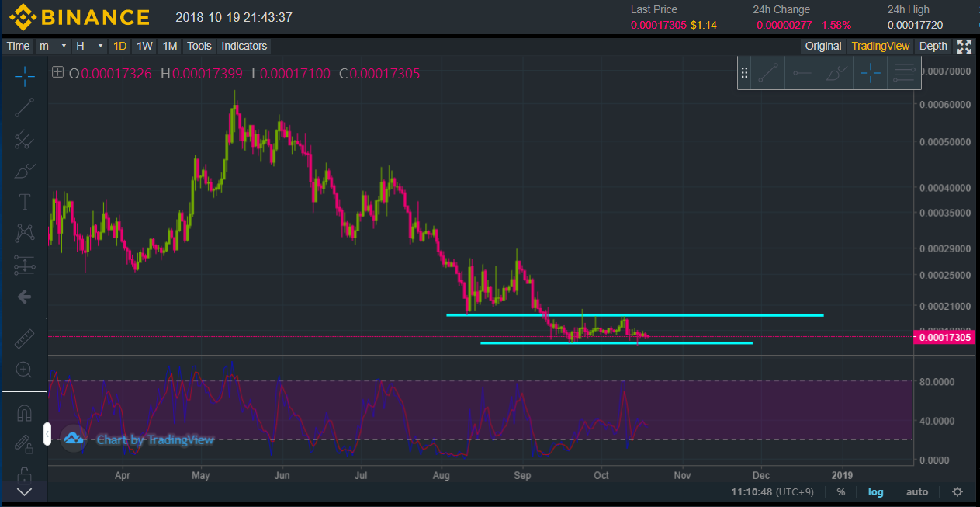
Task: Select the Text annotation tool
Action: coord(25,203)
